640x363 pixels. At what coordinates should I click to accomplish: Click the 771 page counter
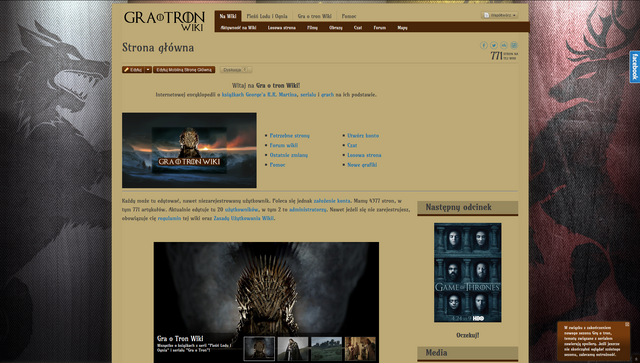click(504, 56)
